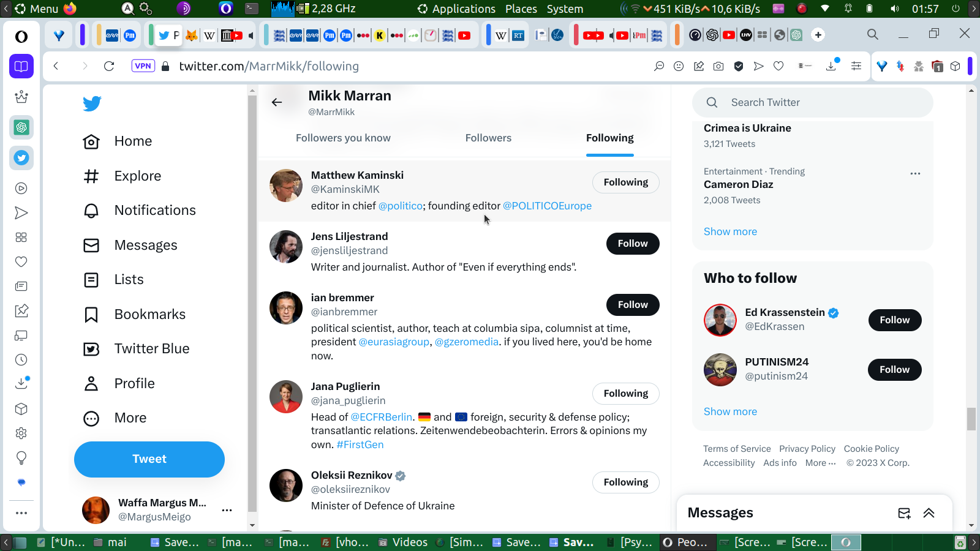Follow Jens Liljestrand
980x551 pixels.
click(633, 244)
